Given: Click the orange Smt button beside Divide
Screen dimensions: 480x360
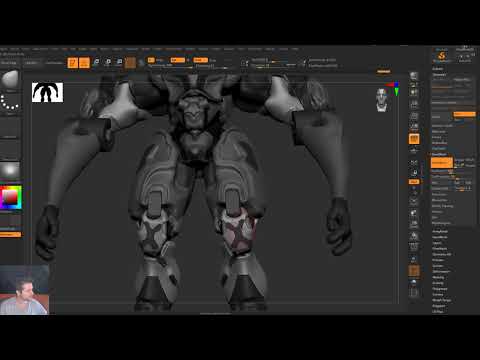Looking at the screenshot, I should 464,114.
